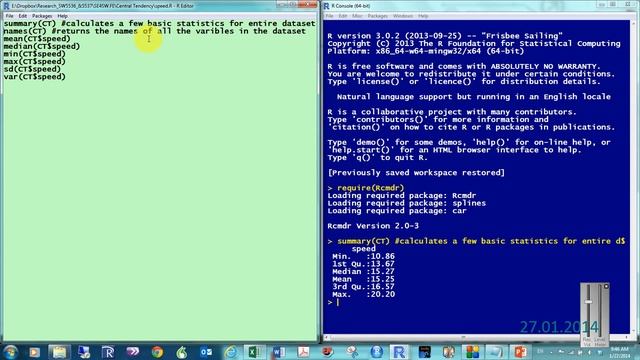Screen dimensions: 640x360
Task: Click the Max. :20.20 output row
Action: coord(363,294)
